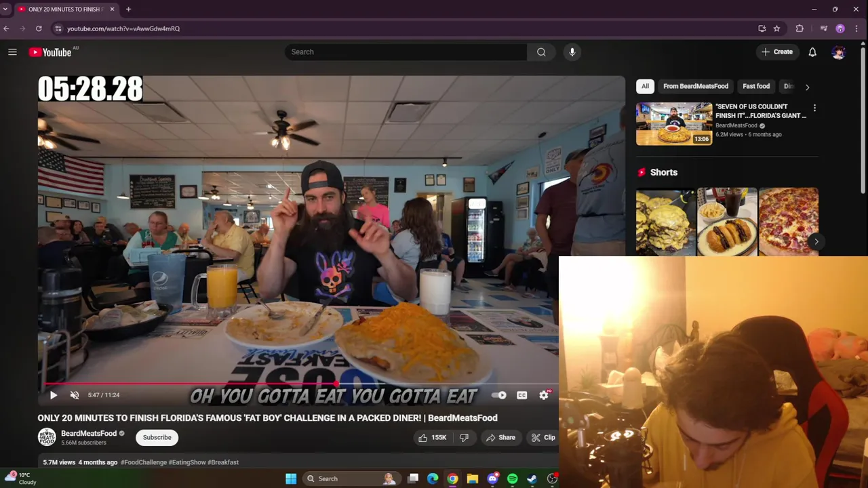868x488 pixels.
Task: Select the 'All' filter chip
Action: point(645,87)
